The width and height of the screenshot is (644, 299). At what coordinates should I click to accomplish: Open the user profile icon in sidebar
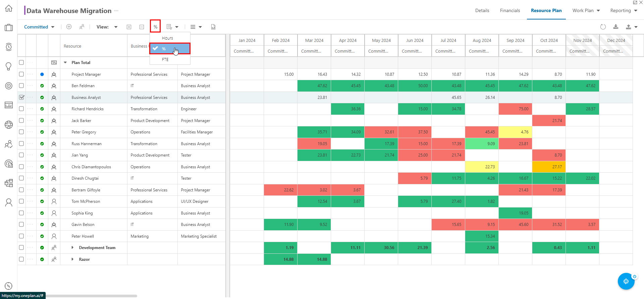pyautogui.click(x=9, y=202)
